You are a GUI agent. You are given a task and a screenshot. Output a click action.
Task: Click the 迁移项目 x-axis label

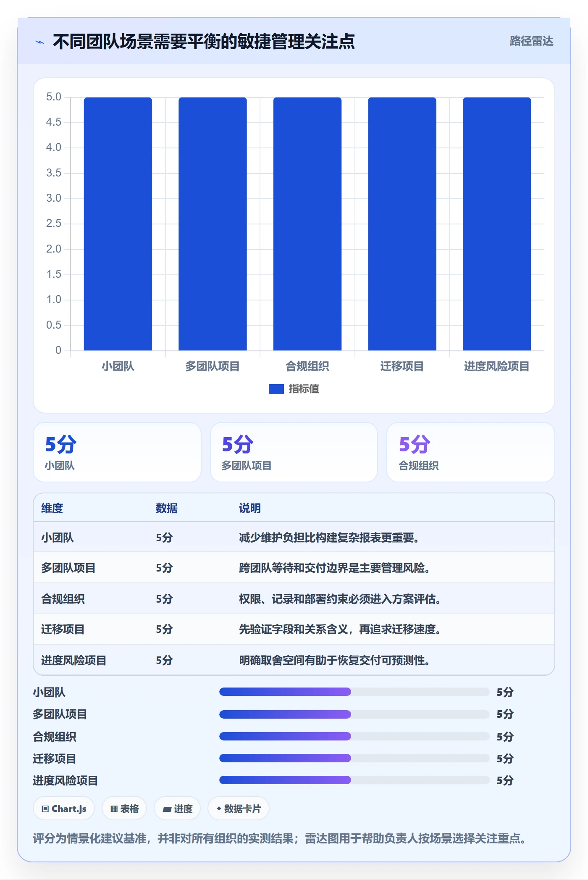(402, 366)
